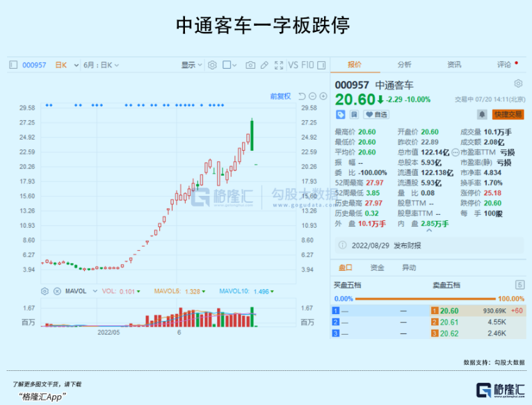
Task: Switch to the 分析 tab
Action: [x=405, y=65]
